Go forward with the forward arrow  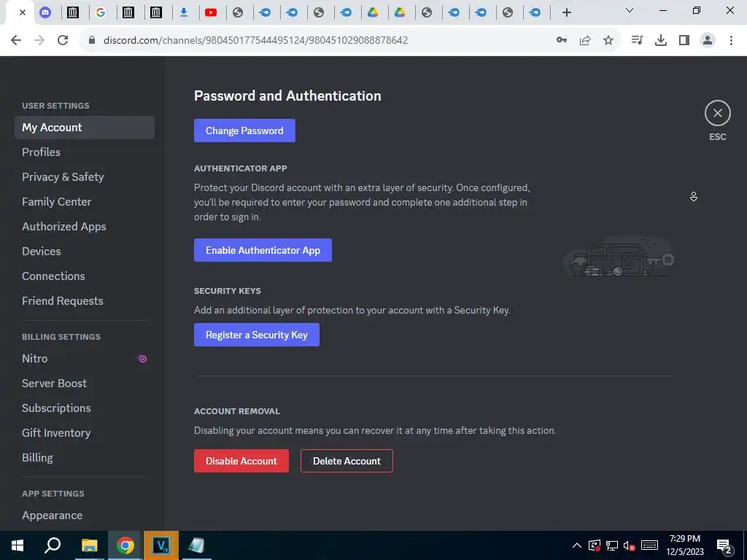(39, 40)
